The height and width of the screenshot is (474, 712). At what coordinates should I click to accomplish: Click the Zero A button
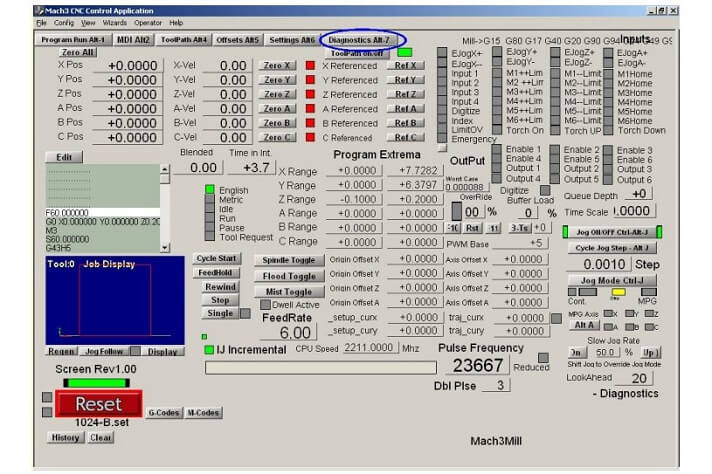click(277, 109)
